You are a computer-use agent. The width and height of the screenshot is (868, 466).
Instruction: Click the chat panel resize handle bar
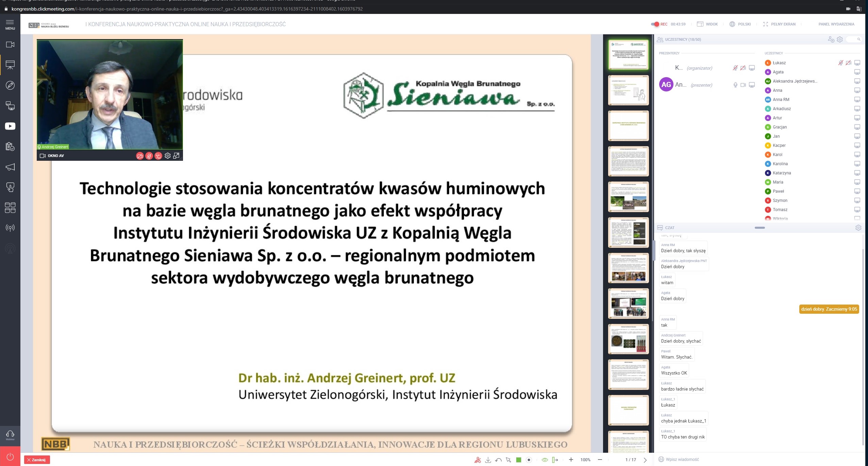coord(760,228)
